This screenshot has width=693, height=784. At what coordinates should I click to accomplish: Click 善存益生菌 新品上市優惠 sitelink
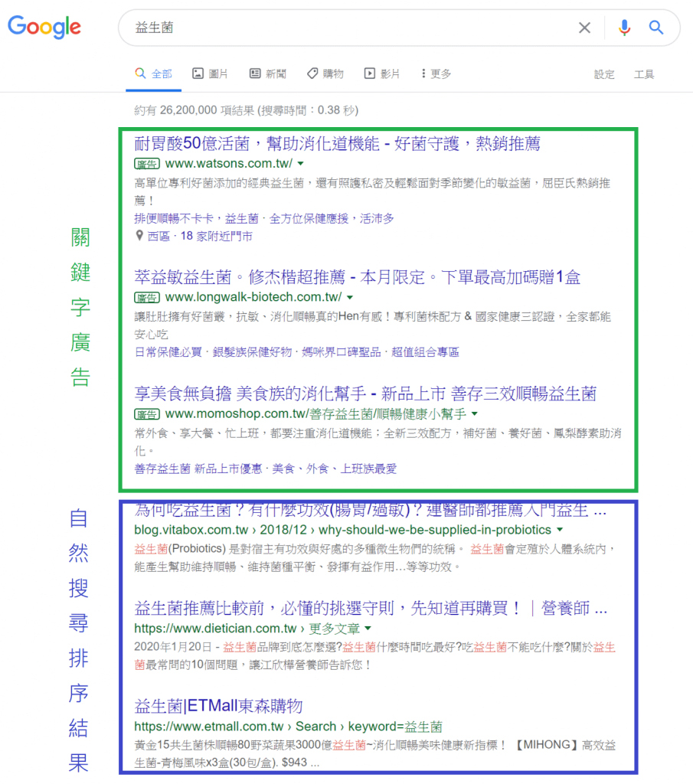(x=198, y=469)
